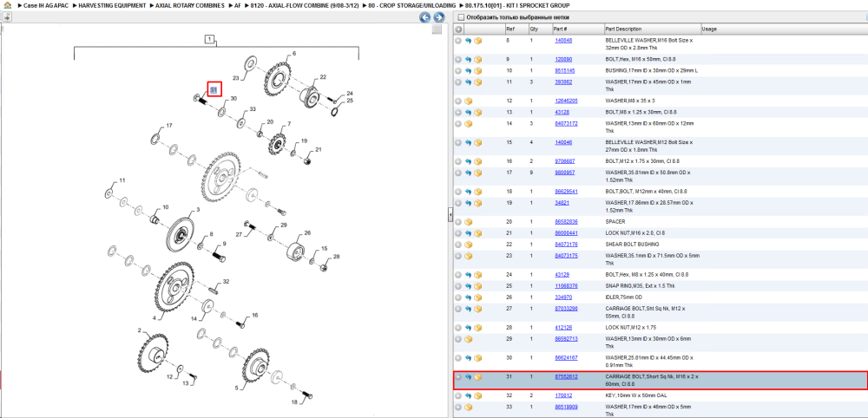Toggle circle marker for Ref 26 row
Viewport: 868px width, 418px height.
[458, 297]
